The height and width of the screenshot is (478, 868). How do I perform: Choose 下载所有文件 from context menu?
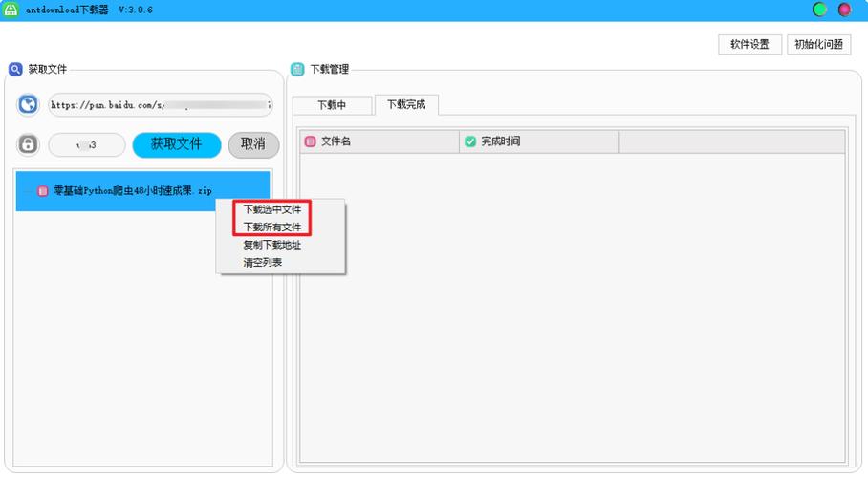[x=271, y=228]
